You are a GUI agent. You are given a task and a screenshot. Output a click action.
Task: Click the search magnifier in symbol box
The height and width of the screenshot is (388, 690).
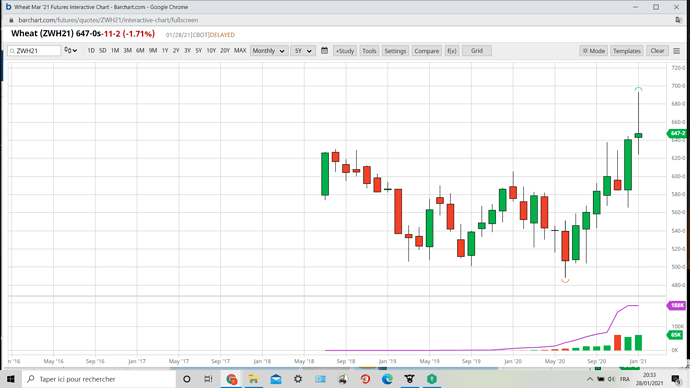12,51
